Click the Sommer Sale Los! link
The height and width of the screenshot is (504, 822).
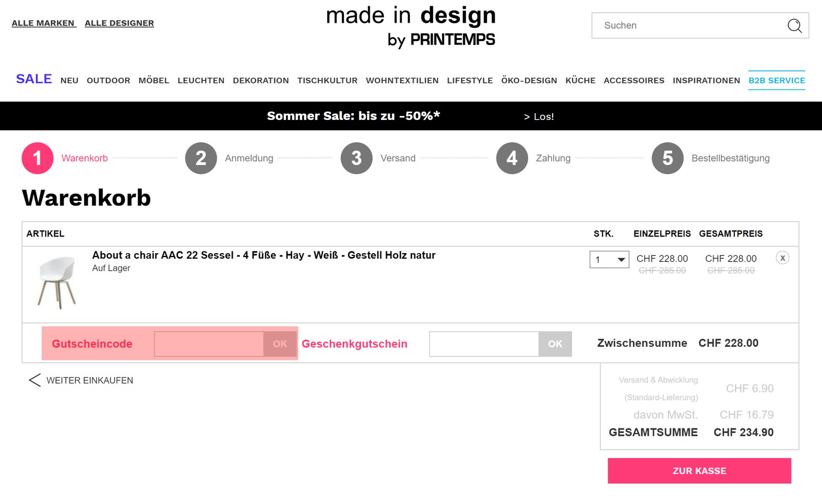point(539,117)
